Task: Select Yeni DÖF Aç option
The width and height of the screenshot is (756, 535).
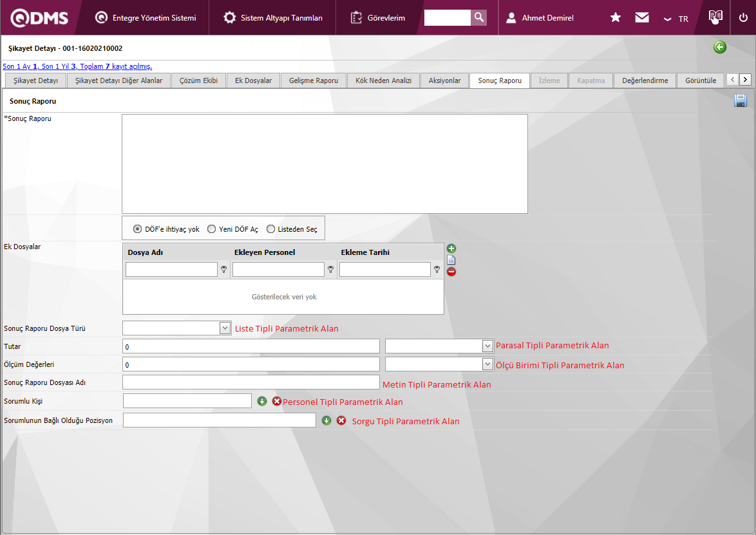Action: coord(211,229)
